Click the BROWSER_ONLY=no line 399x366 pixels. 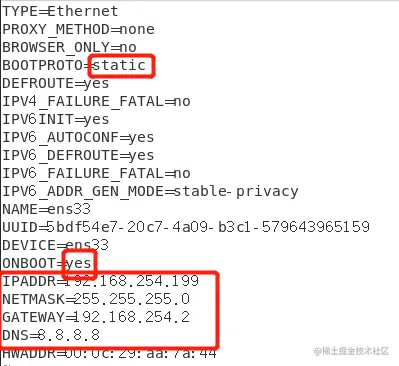(69, 47)
